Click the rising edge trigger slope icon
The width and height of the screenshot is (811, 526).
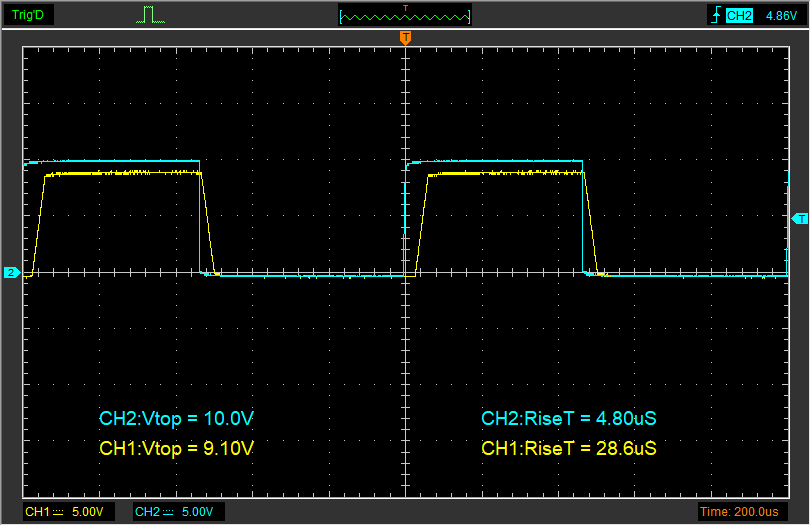(x=716, y=16)
